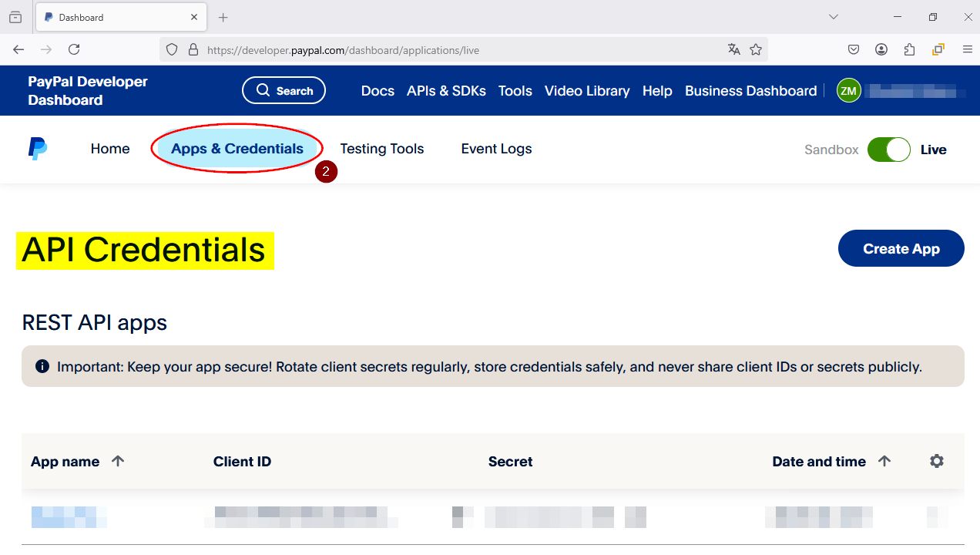View site security padlock information
The width and height of the screenshot is (980, 555).
pos(193,50)
